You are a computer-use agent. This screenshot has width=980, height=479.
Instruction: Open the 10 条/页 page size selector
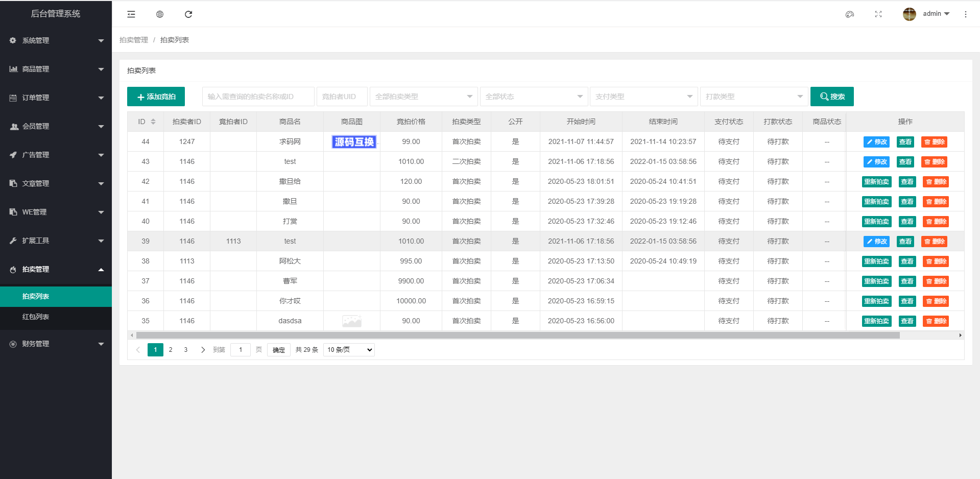point(349,350)
